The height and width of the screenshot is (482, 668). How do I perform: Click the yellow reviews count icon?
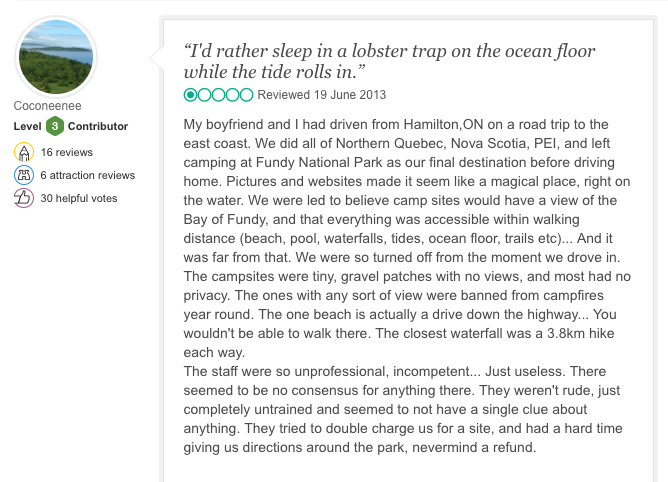[24, 152]
